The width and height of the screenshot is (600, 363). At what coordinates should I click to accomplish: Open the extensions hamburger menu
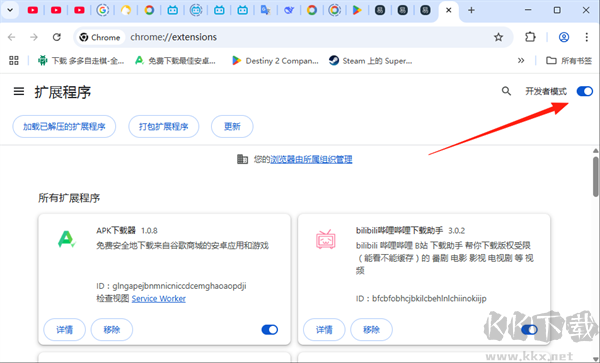19,91
